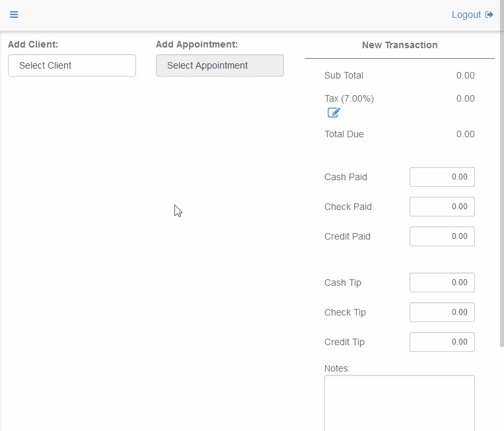This screenshot has width=504, height=431.
Task: Click the Logout link text
Action: pyautogui.click(x=466, y=15)
